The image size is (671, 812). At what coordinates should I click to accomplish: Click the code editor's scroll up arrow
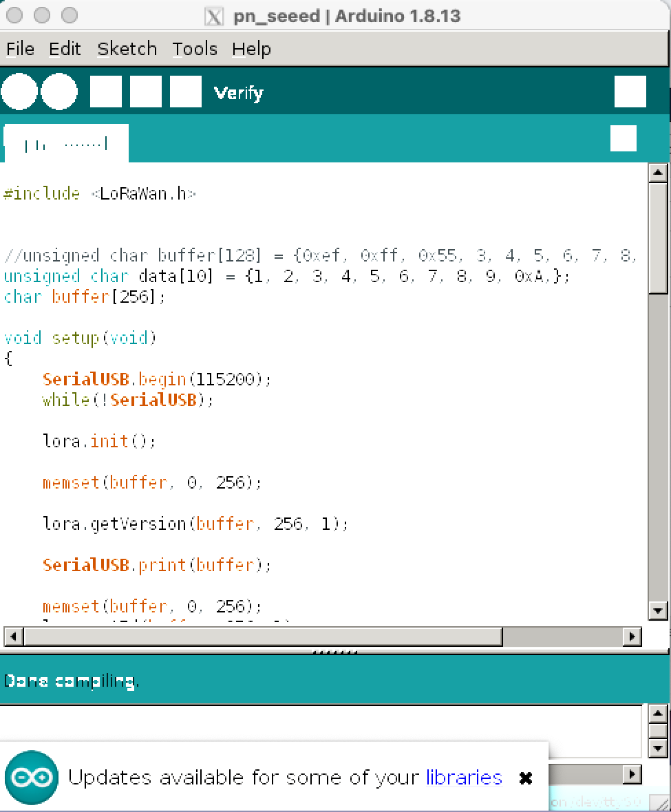pos(658,173)
